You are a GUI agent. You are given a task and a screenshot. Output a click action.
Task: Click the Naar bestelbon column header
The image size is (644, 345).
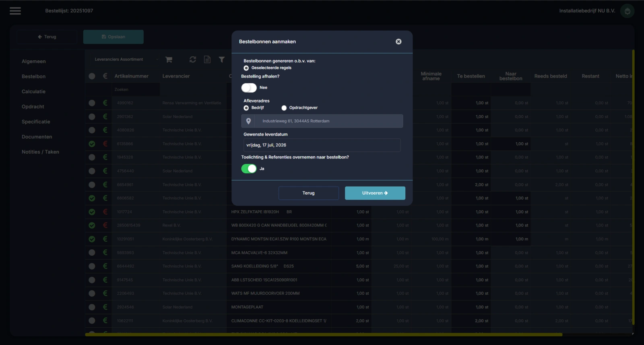[x=511, y=76]
